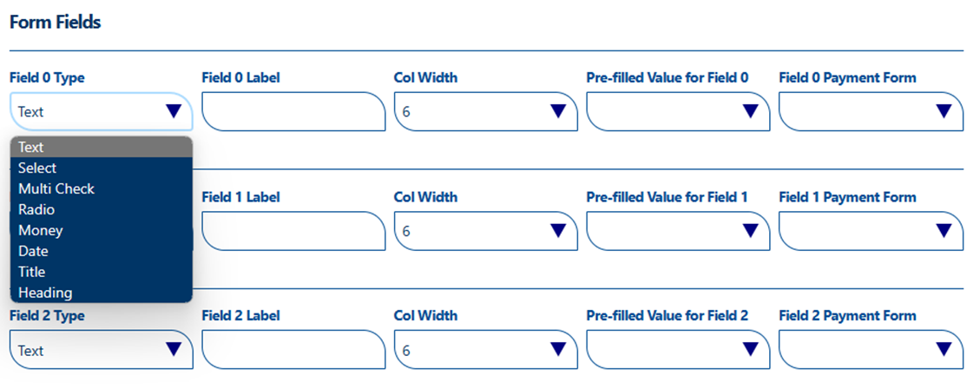Pick Title in the type list
This screenshot has width=980, height=389.
click(x=102, y=272)
